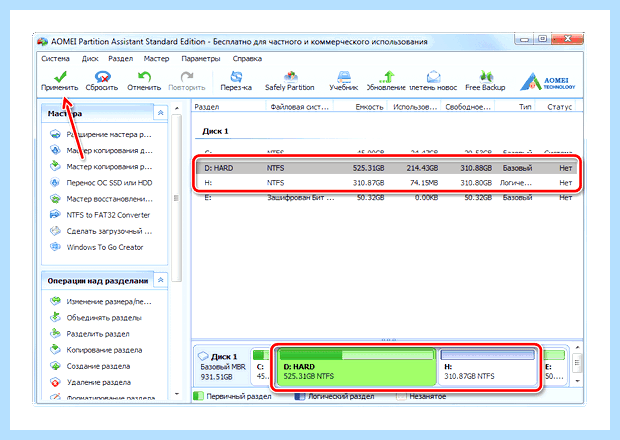Open the Параметры menu

[x=200, y=59]
